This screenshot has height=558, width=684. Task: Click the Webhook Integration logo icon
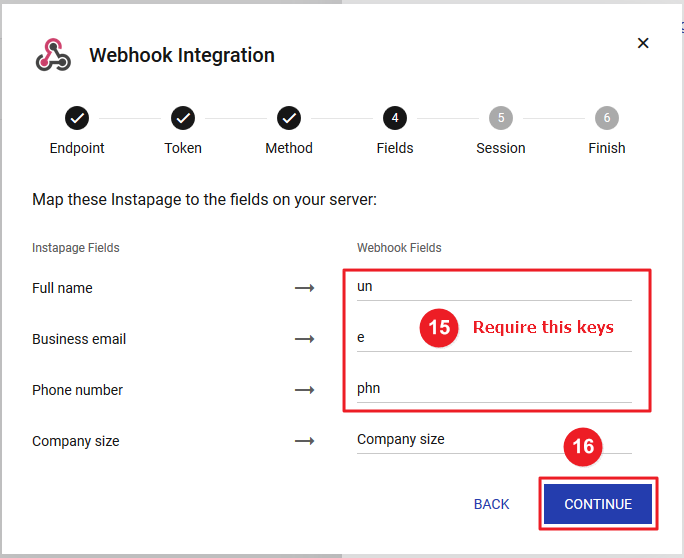pos(53,56)
